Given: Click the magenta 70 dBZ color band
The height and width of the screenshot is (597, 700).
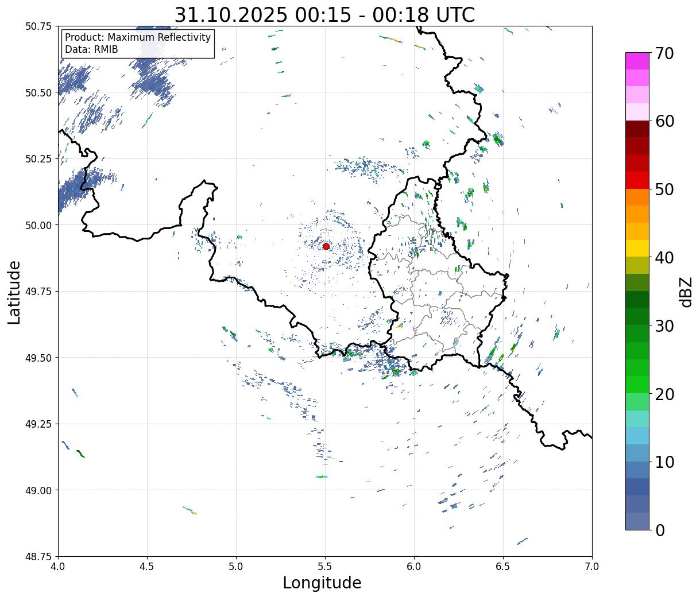Looking at the screenshot, I should [x=637, y=61].
